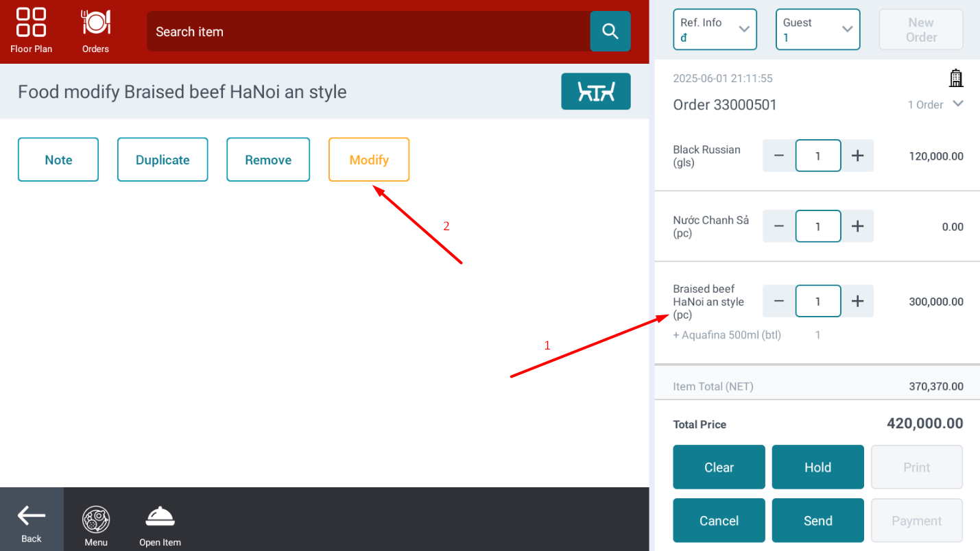Click the 300,000.00 price of Braised beef
The width and height of the screenshot is (980, 551).
[x=936, y=302]
